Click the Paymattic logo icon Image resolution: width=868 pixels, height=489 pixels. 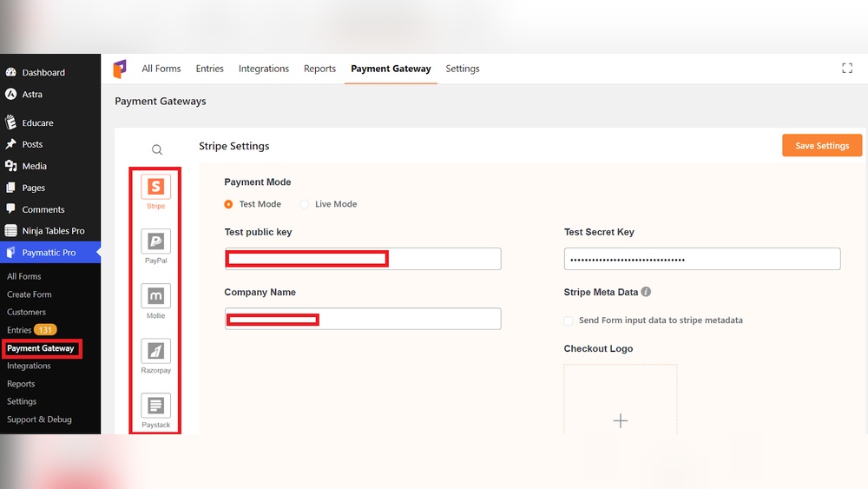(120, 69)
